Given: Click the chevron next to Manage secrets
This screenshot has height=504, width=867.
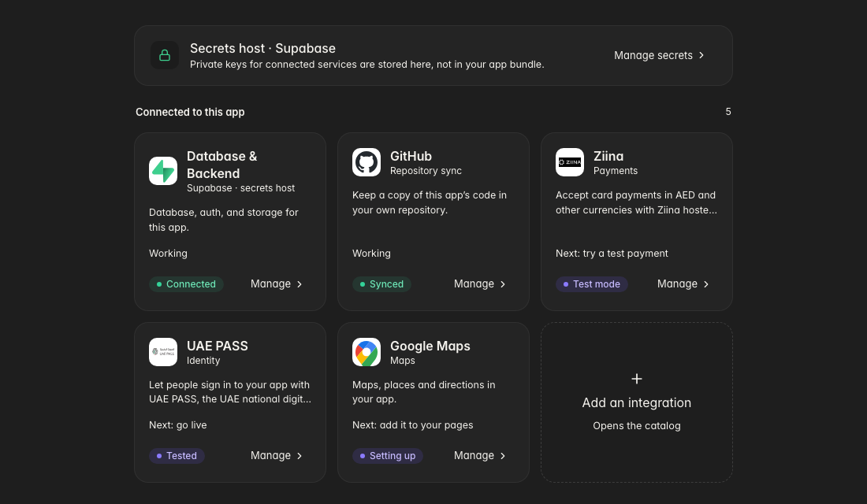Looking at the screenshot, I should pyautogui.click(x=701, y=55).
